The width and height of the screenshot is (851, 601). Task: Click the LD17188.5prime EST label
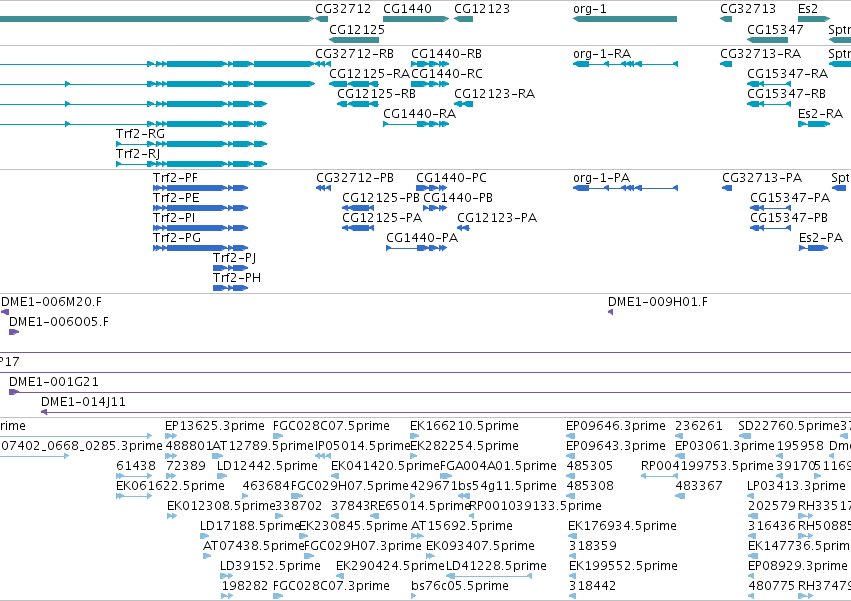(250, 526)
